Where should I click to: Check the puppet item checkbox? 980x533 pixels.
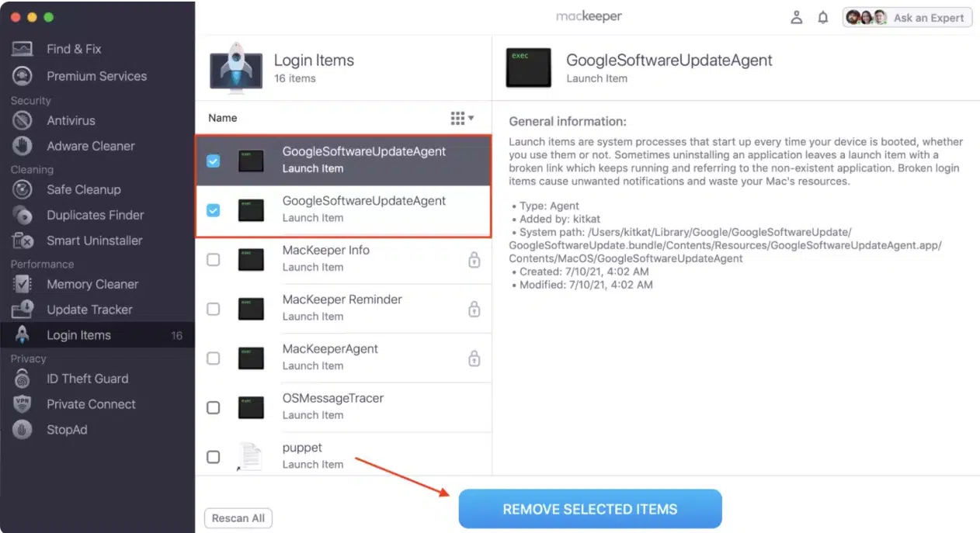pos(213,457)
